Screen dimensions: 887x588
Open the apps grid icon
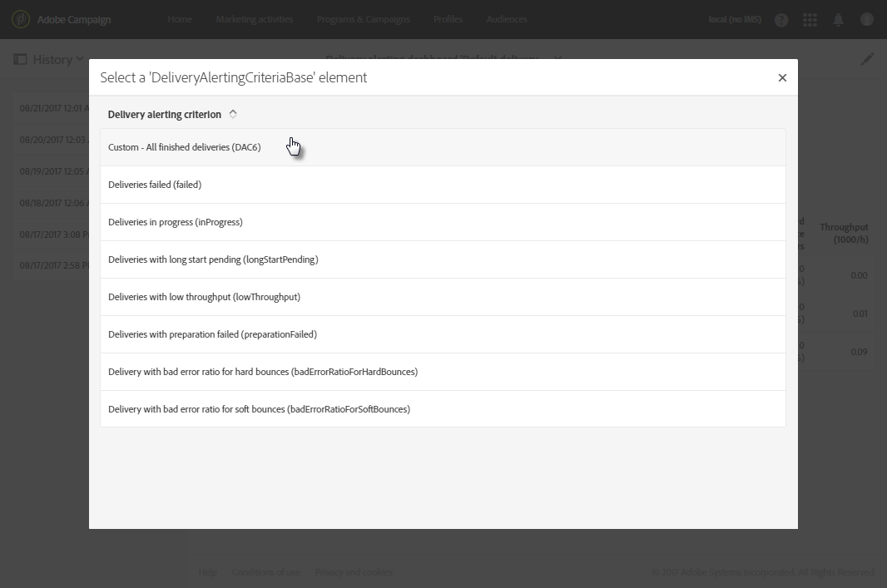pos(810,20)
